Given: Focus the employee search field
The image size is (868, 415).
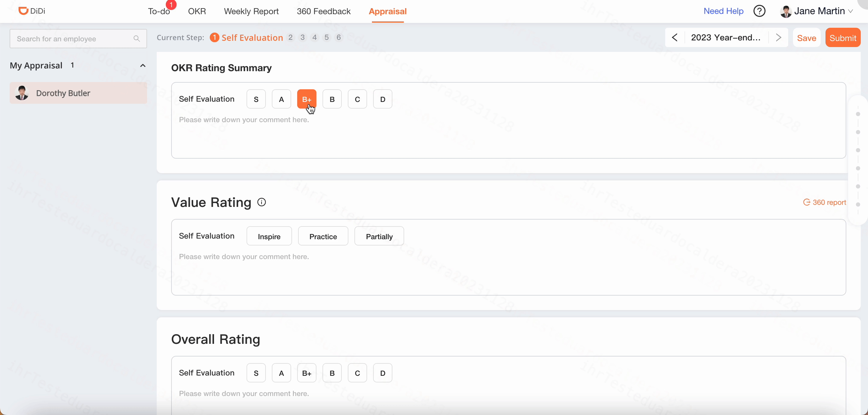Looking at the screenshot, I should coord(78,39).
